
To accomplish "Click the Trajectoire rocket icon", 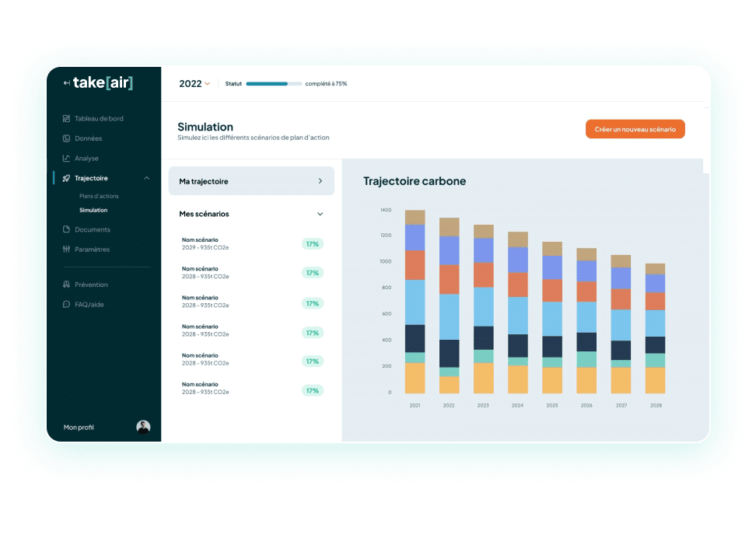I will [67, 178].
